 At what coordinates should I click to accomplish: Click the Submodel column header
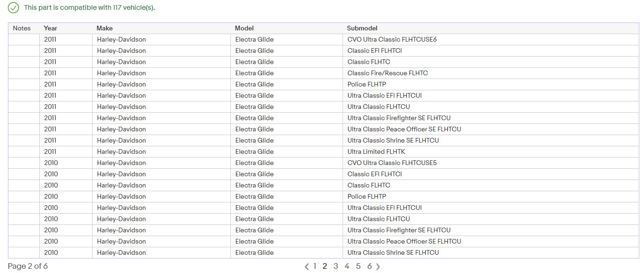[362, 28]
